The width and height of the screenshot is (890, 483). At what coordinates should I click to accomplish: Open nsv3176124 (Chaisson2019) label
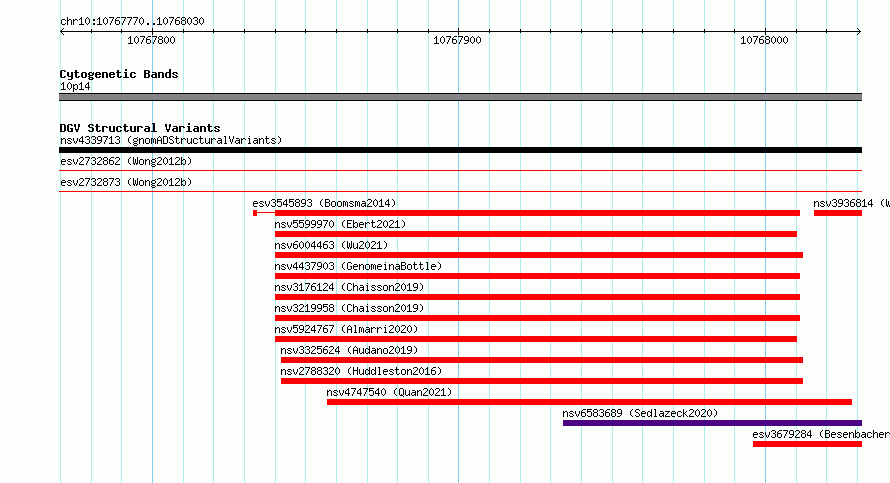click(x=349, y=287)
